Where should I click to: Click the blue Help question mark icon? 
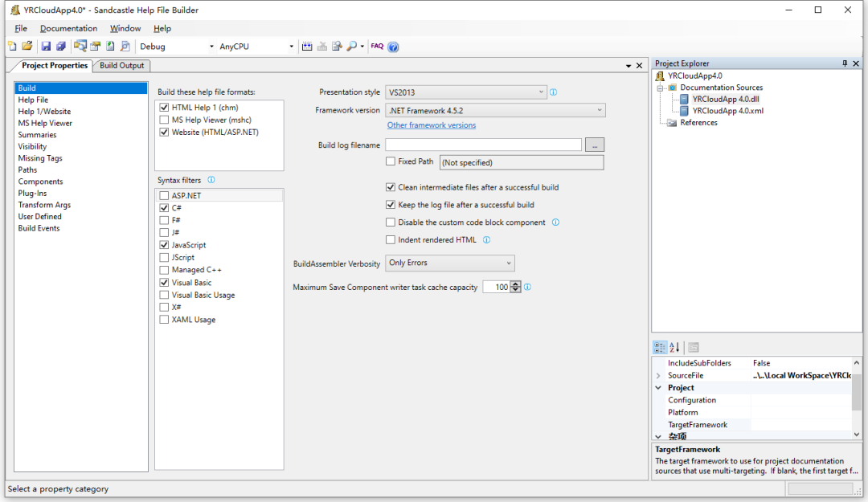[x=393, y=47]
